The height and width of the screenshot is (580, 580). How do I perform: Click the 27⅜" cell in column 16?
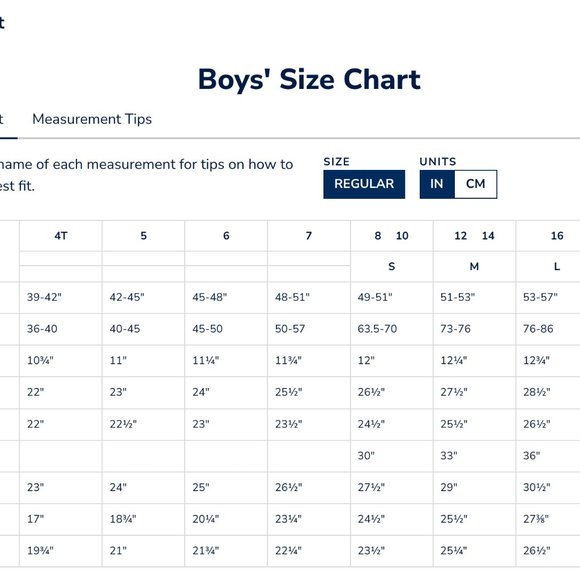(x=536, y=519)
